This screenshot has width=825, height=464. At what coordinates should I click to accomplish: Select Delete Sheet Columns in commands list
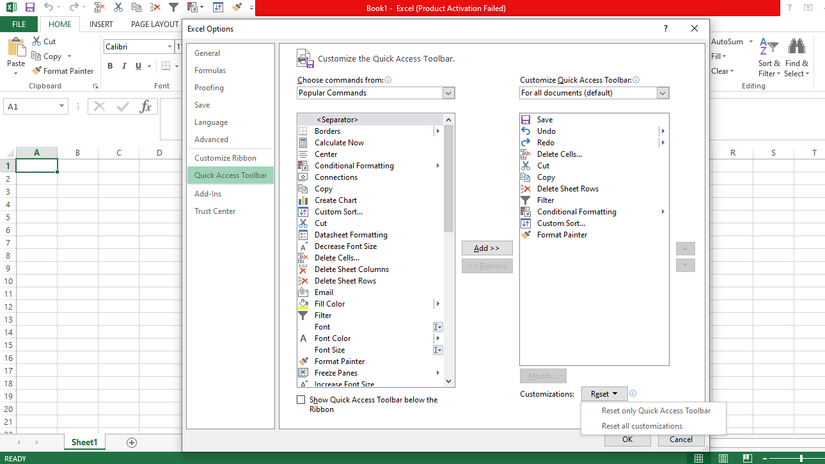[370, 269]
